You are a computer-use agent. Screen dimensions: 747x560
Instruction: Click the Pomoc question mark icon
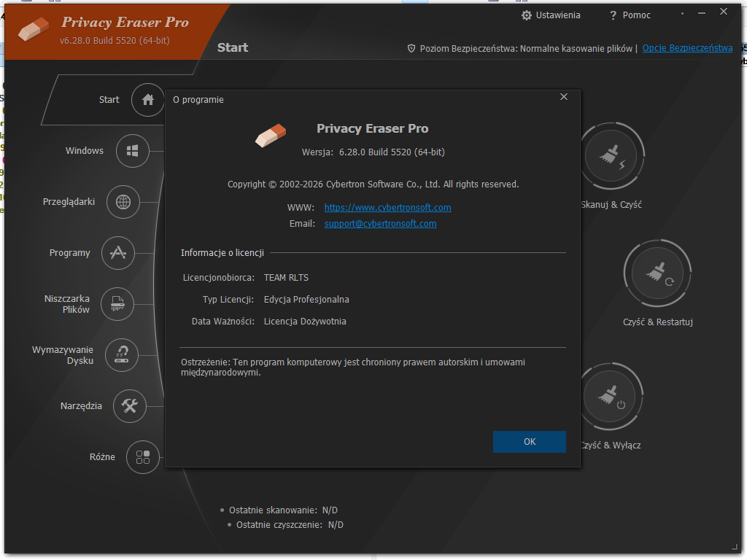pos(613,16)
